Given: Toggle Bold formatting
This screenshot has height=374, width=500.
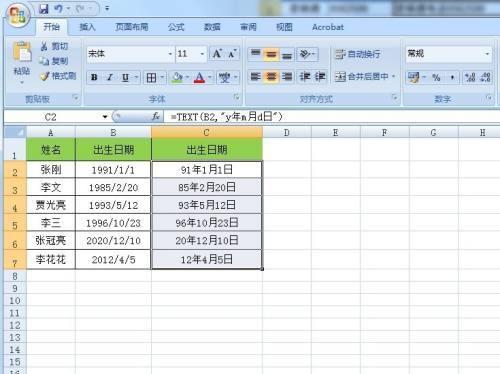Looking at the screenshot, I should pos(94,78).
